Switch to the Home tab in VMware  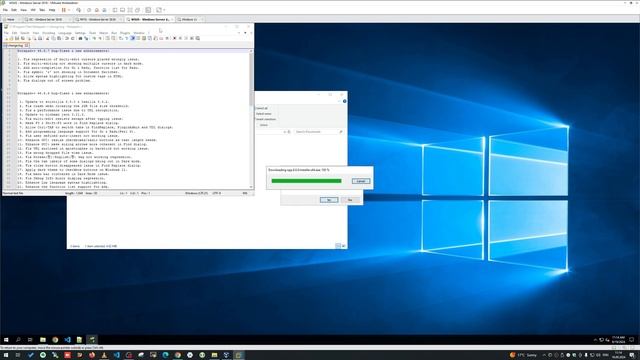(x=10, y=19)
